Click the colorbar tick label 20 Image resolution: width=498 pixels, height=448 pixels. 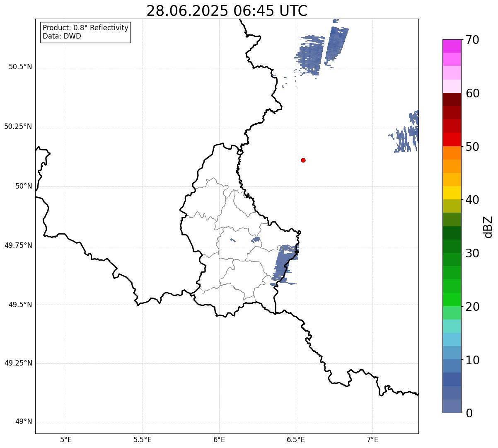[472, 307]
